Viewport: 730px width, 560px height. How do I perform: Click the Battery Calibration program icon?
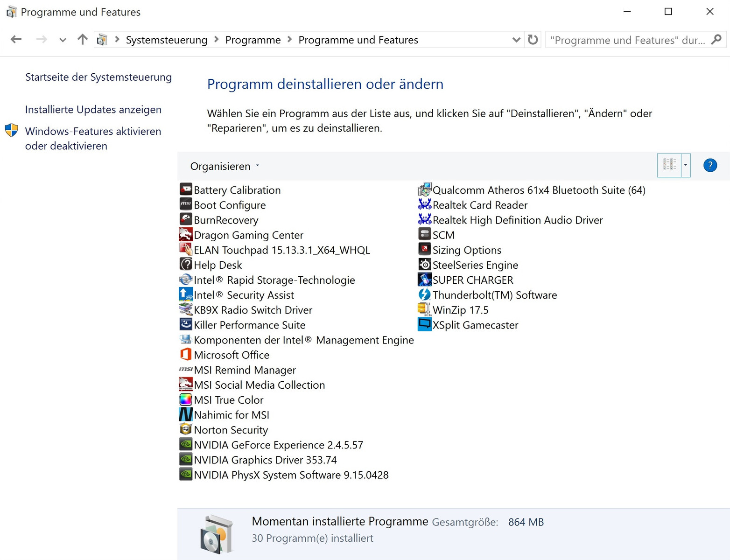[186, 189]
